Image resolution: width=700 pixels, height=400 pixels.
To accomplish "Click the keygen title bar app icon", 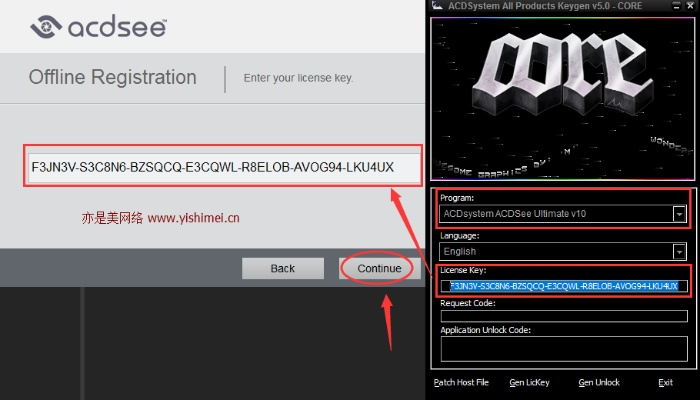I will (x=437, y=7).
